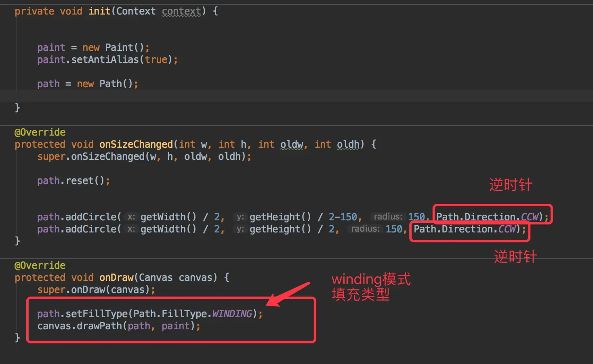Image resolution: width=593 pixels, height=364 pixels.
Task: Click "addCircle" in the line containing 2-150
Action: pos(91,217)
